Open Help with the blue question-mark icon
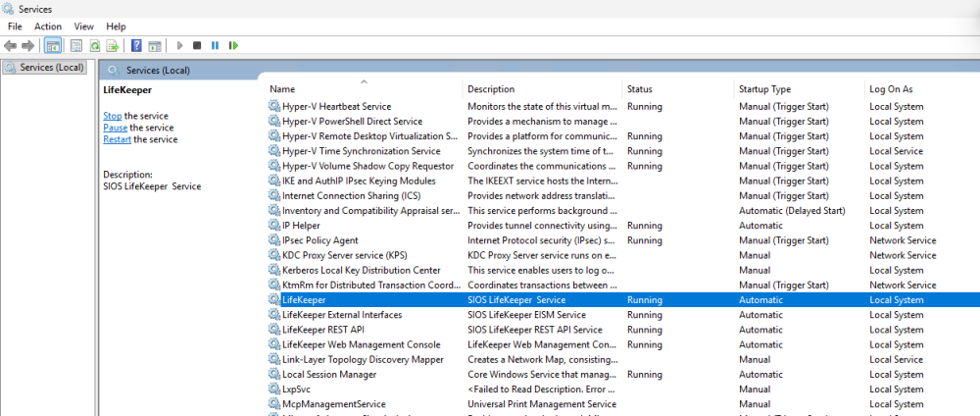The height and width of the screenshot is (416, 980). (137, 46)
